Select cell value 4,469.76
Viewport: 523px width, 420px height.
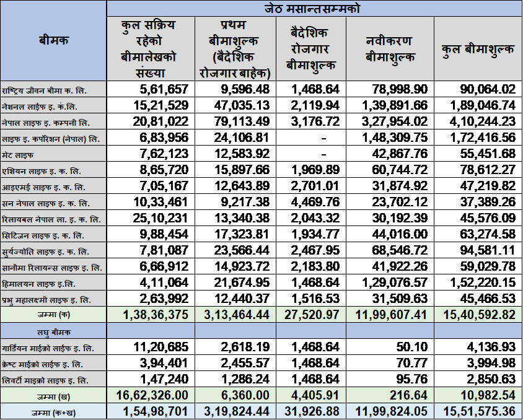315,202
